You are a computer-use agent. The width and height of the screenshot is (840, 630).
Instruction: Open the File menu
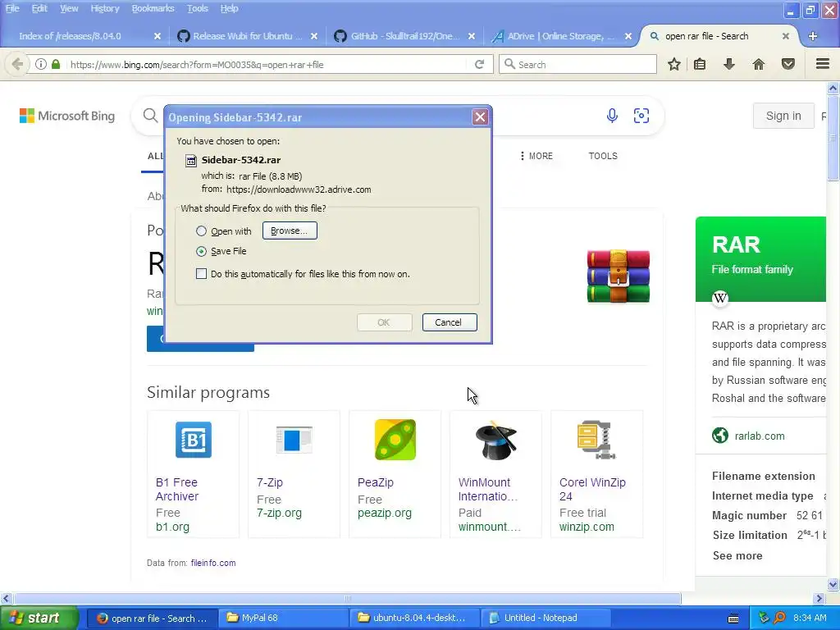pyautogui.click(x=11, y=8)
